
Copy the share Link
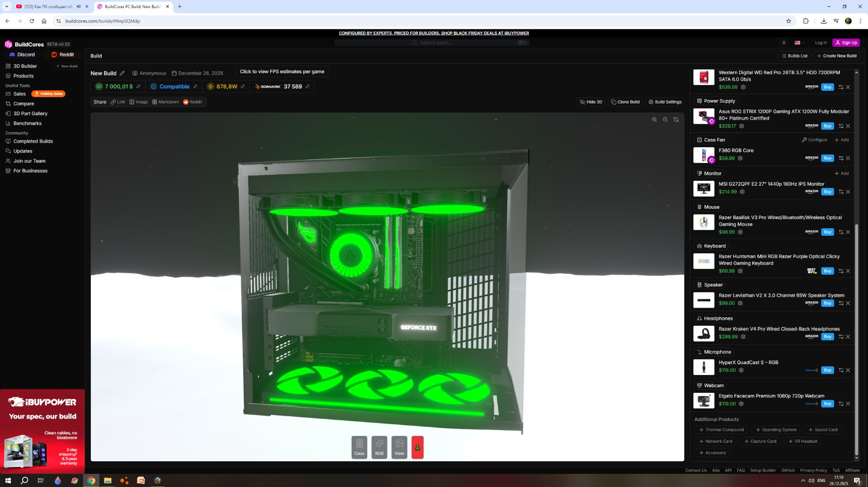(x=118, y=102)
